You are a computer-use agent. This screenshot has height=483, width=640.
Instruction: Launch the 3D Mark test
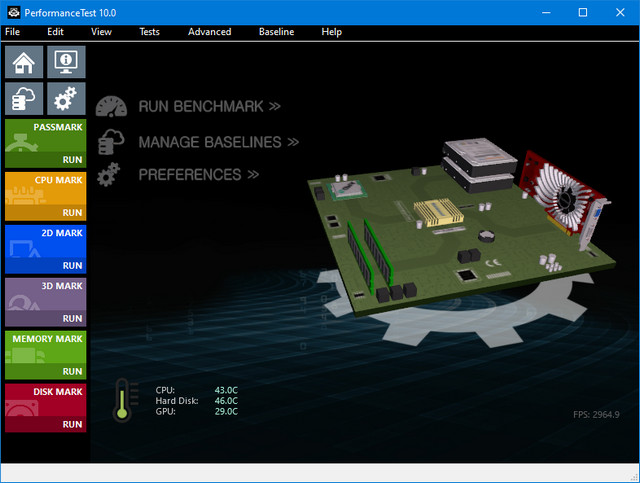[x=46, y=302]
